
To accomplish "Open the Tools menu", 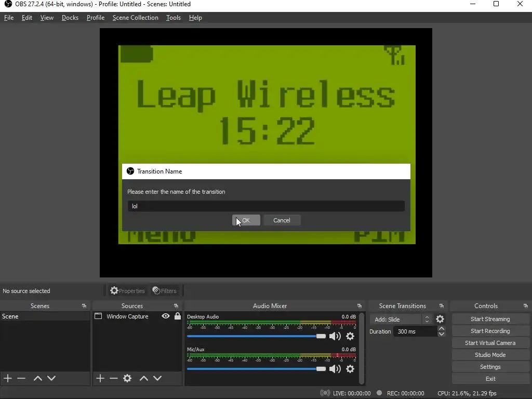I will (174, 18).
